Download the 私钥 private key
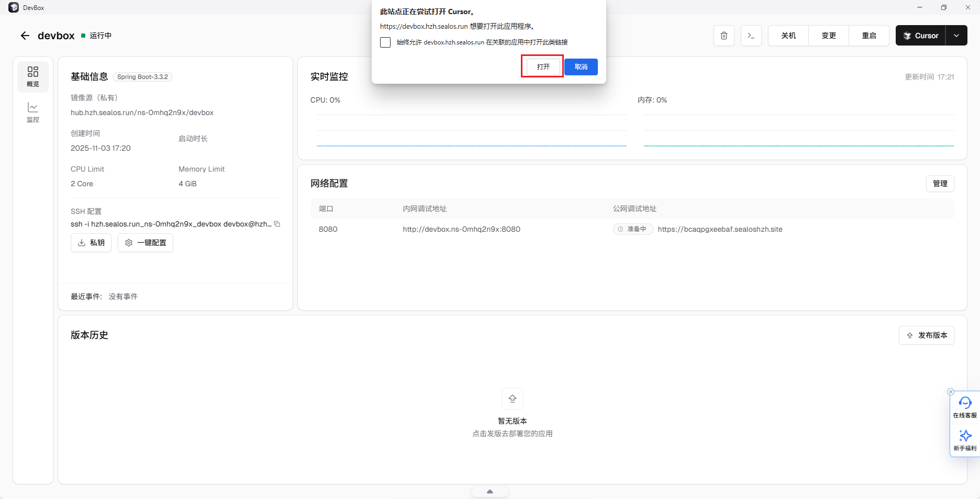The image size is (980, 499). click(91, 243)
